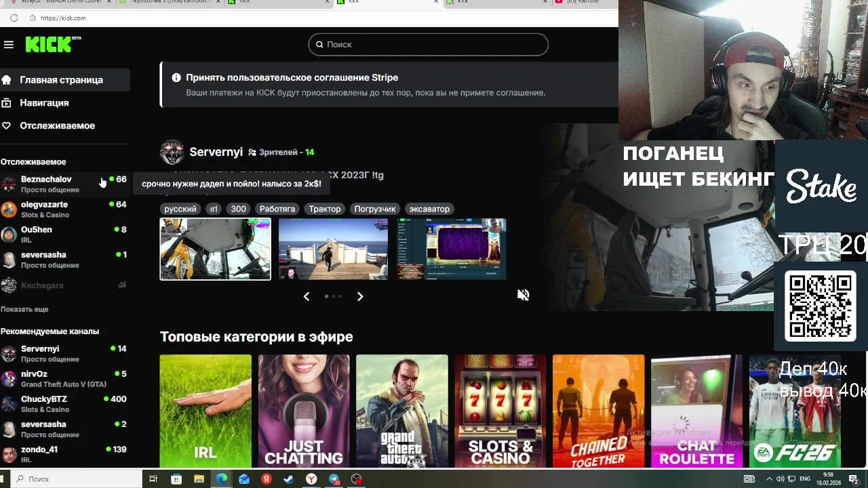The image size is (868, 488).
Task: Reload the page in browser
Action: [x=14, y=18]
